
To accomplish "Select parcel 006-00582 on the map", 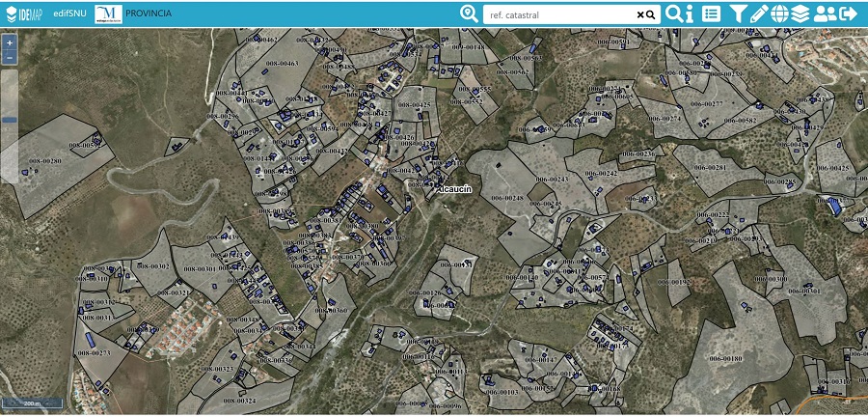I will point(740,120).
